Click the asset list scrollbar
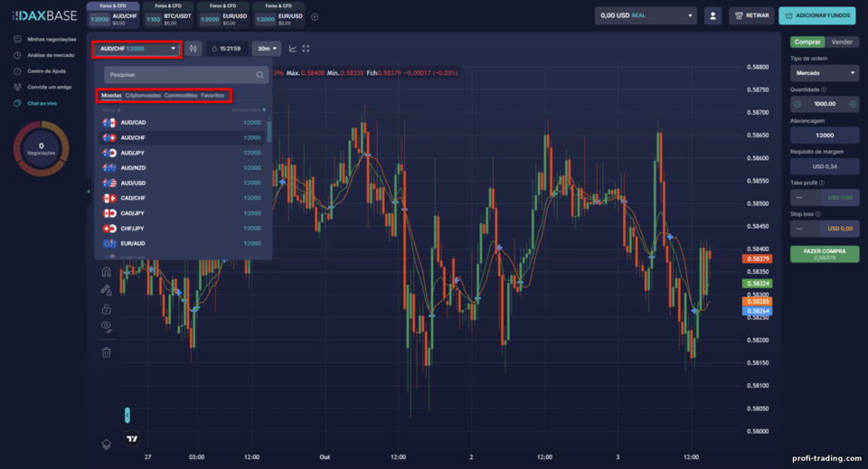This screenshot has width=868, height=469. pyautogui.click(x=269, y=131)
